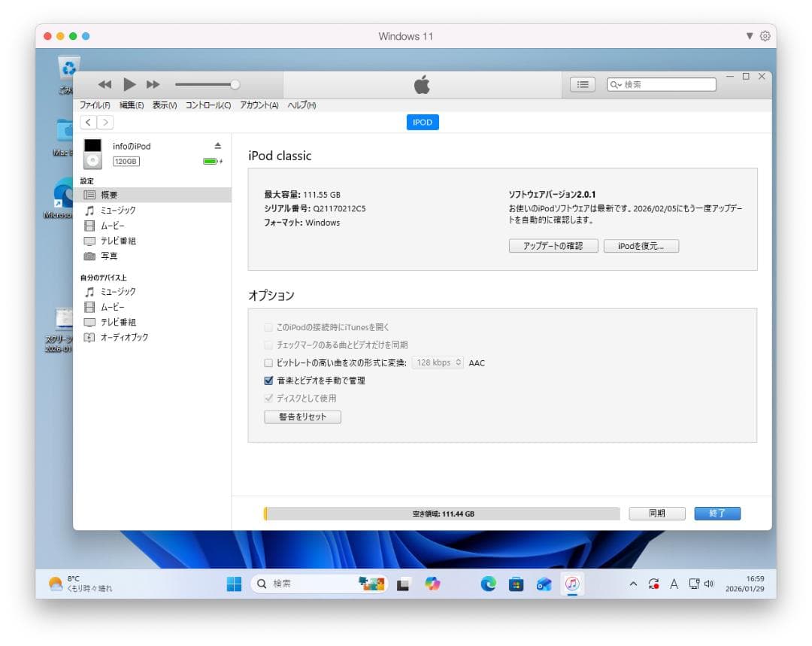Enable ビットレートの高い曲を次の形式に変換
Image resolution: width=812 pixels, height=646 pixels.
(x=268, y=362)
